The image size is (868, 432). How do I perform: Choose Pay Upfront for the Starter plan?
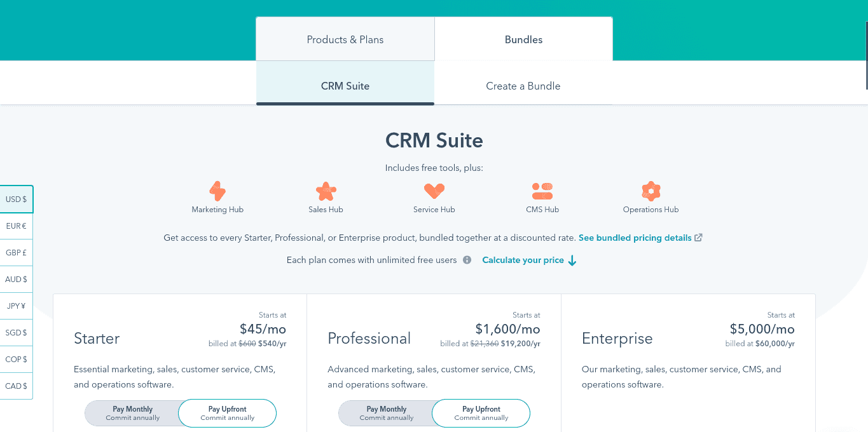point(228,413)
